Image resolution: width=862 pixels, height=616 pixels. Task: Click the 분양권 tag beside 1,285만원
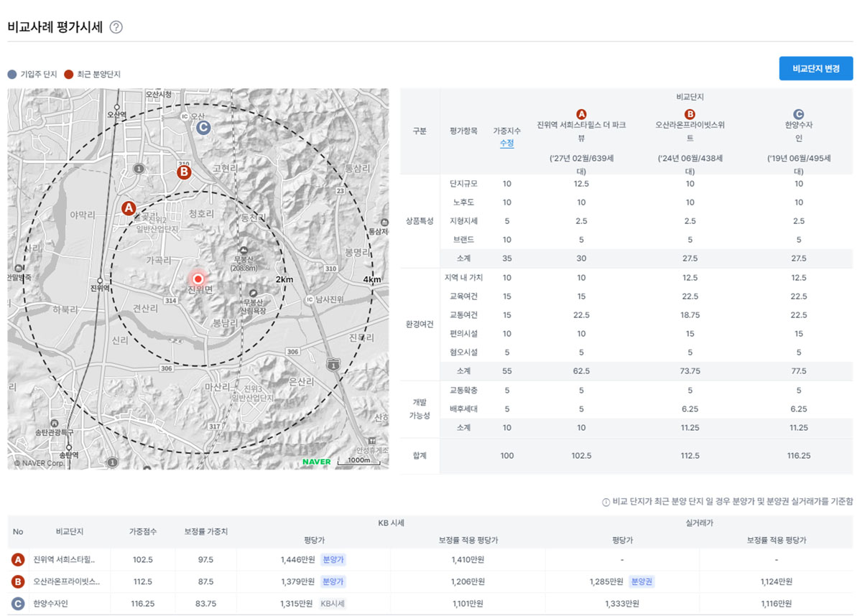pyautogui.click(x=641, y=582)
